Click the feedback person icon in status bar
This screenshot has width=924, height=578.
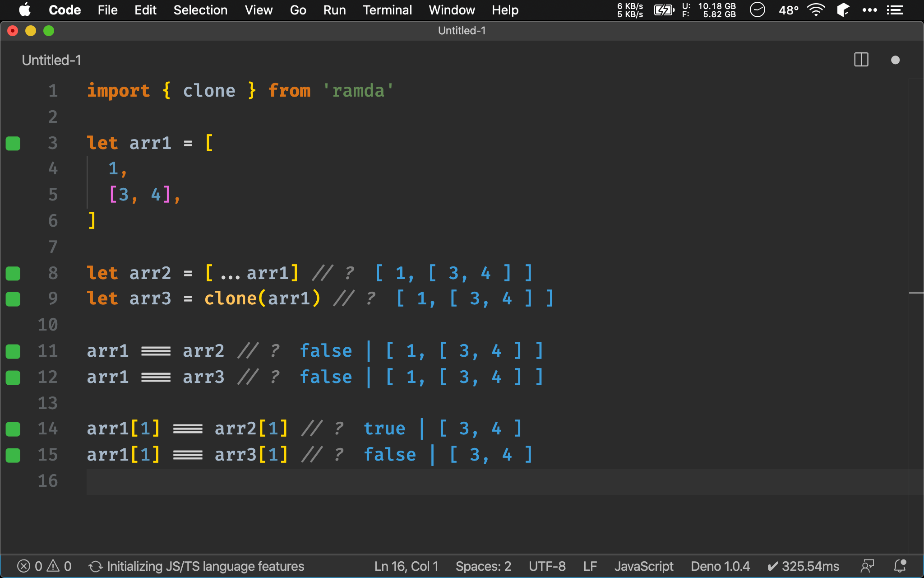click(x=867, y=566)
